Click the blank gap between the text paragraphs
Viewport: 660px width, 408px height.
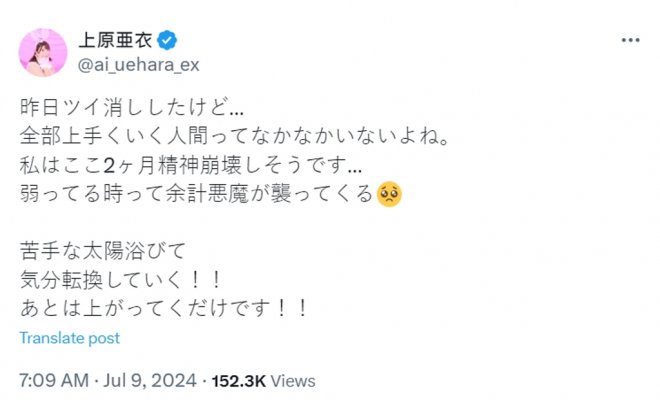200,222
